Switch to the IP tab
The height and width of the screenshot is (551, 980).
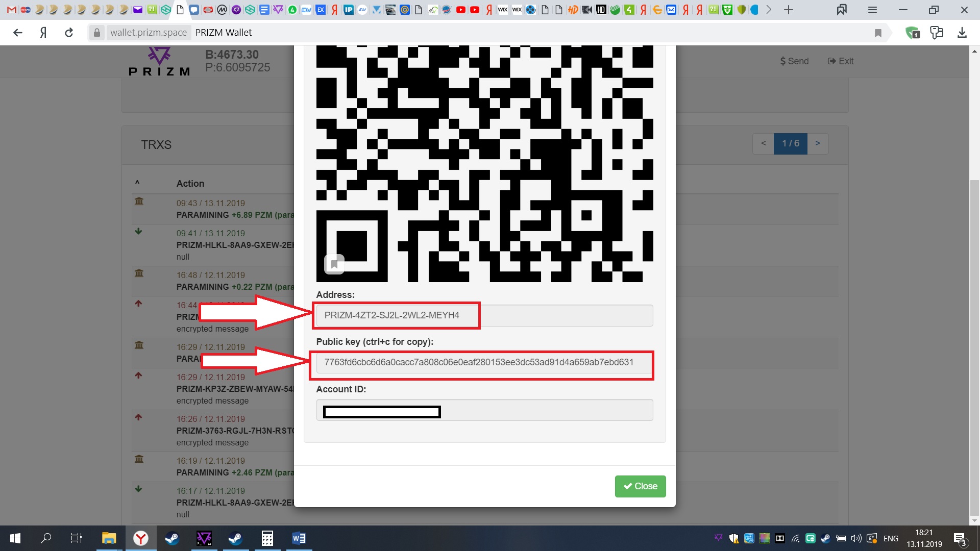click(349, 10)
